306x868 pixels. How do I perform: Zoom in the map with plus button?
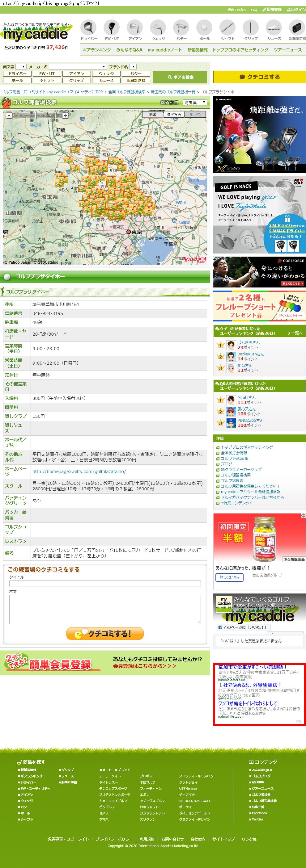point(65,115)
